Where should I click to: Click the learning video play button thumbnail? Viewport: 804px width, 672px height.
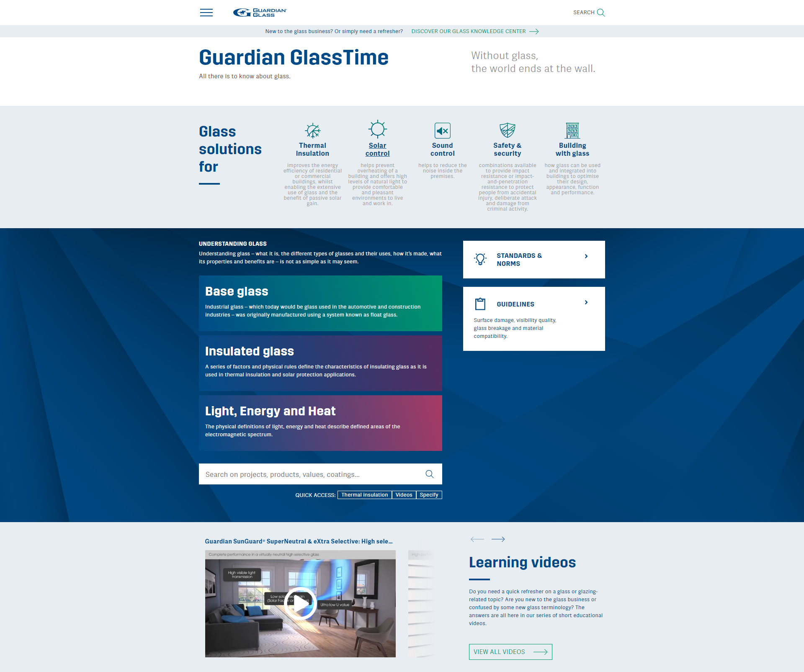click(x=300, y=604)
